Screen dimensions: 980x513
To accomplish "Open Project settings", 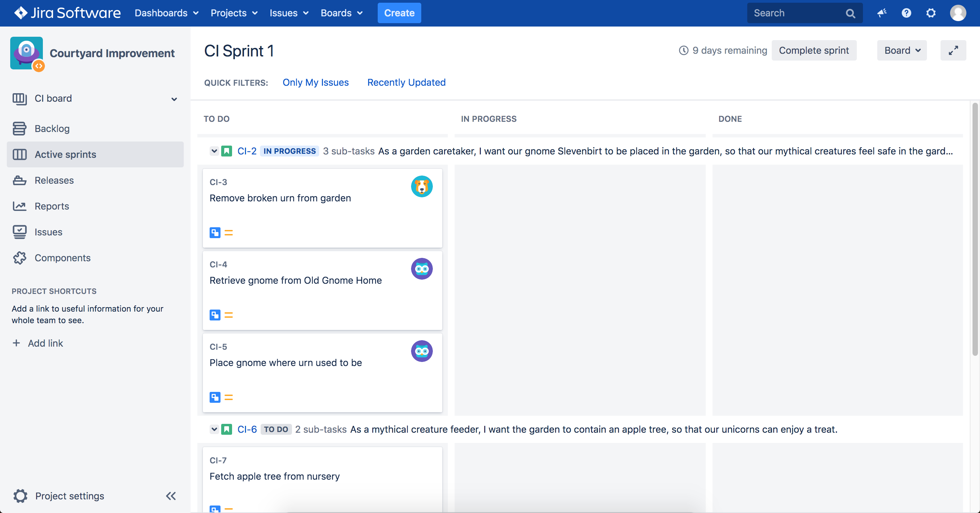I will pyautogui.click(x=59, y=496).
